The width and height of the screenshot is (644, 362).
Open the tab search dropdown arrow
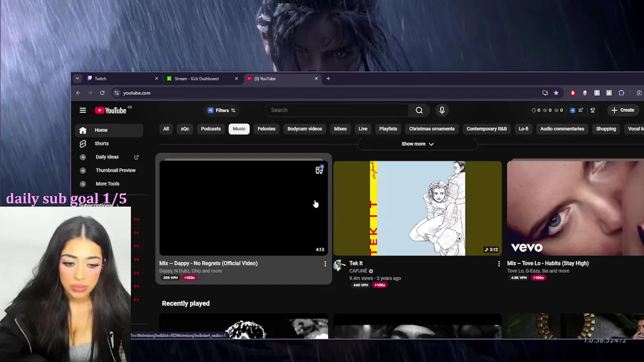[x=77, y=78]
